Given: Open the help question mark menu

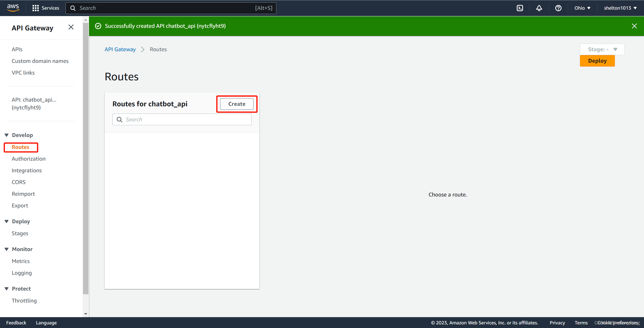Looking at the screenshot, I should coord(558,8).
